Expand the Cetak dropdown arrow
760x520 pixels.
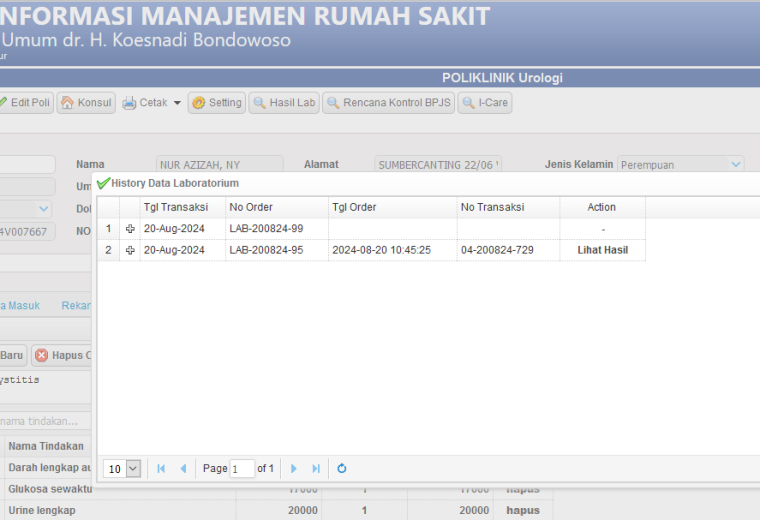click(177, 103)
